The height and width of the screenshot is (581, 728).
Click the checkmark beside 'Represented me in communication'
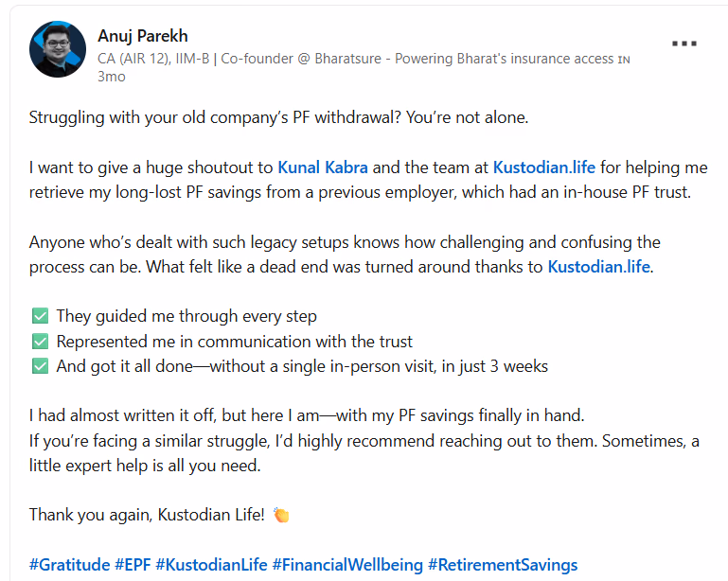point(39,341)
